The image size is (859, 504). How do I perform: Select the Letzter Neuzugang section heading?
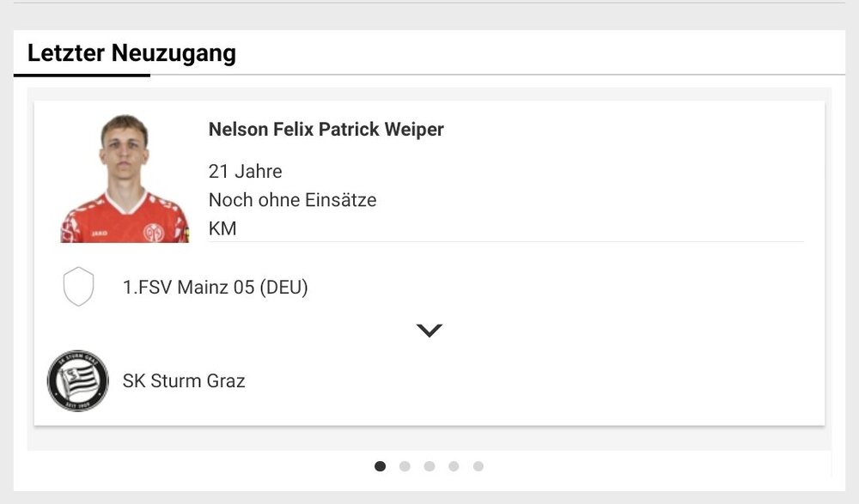click(131, 53)
